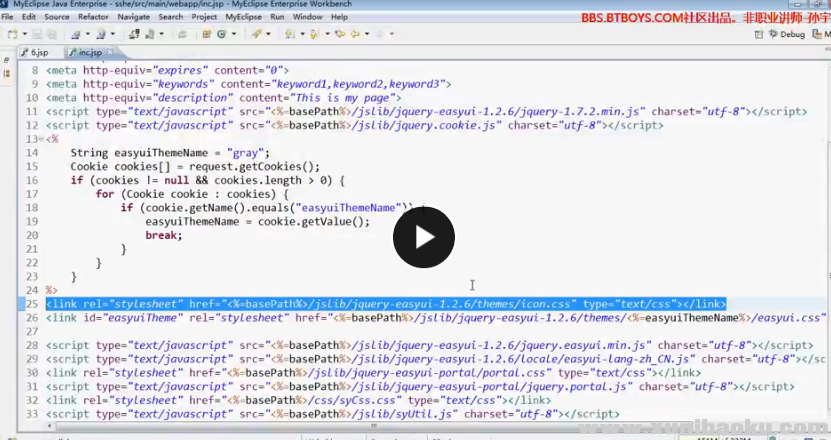Click the New file toolbar icon
This screenshot has width=831, height=440.
11,34
